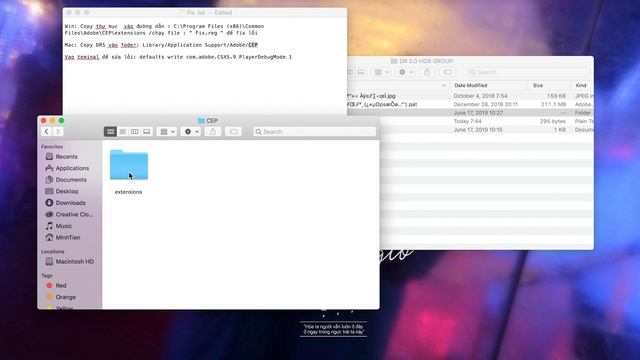
Task: Select the folder row dated June 17, 2019 10:27
Action: 470,113
